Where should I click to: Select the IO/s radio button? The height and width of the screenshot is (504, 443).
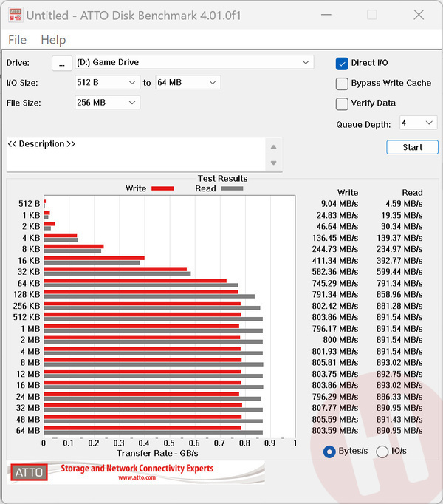tap(382, 452)
